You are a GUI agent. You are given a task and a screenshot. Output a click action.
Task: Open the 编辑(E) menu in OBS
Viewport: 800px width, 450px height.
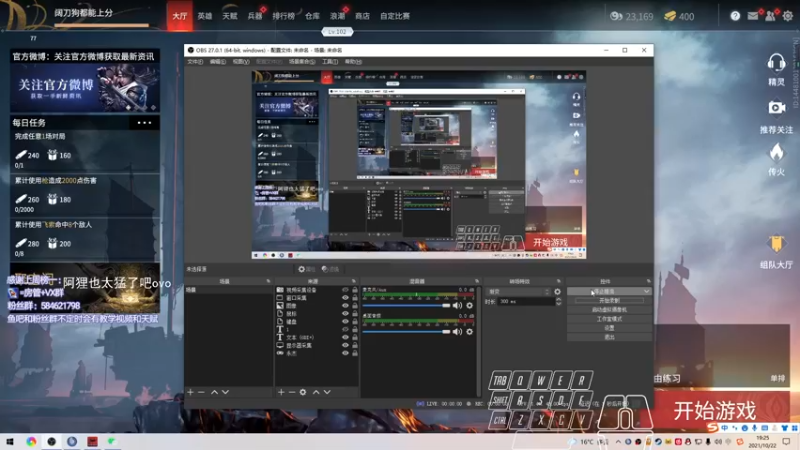pyautogui.click(x=218, y=62)
